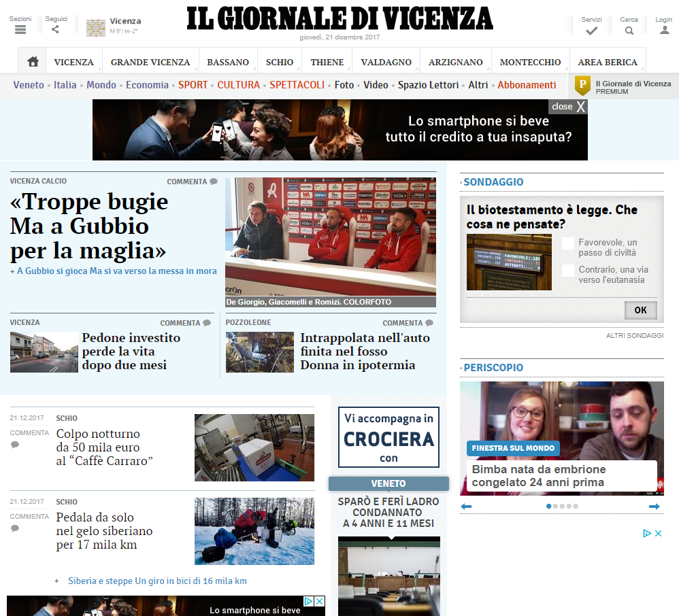Go to Italia news category
The height and width of the screenshot is (616, 679).
(x=65, y=85)
